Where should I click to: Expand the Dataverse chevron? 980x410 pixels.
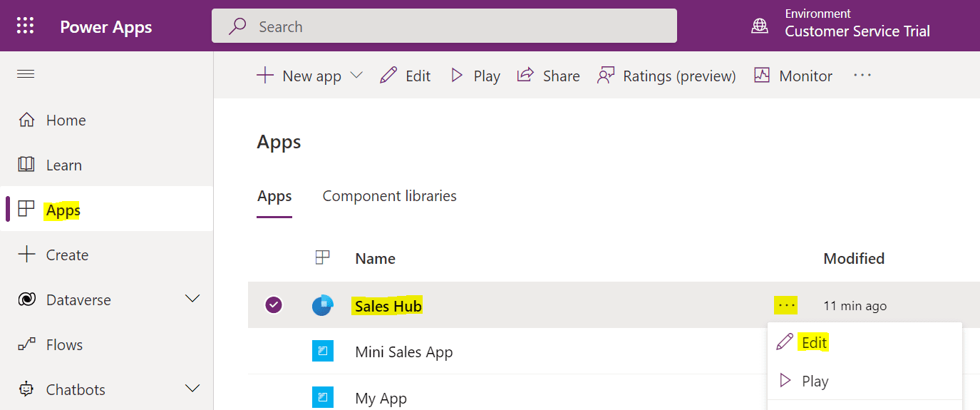(192, 299)
